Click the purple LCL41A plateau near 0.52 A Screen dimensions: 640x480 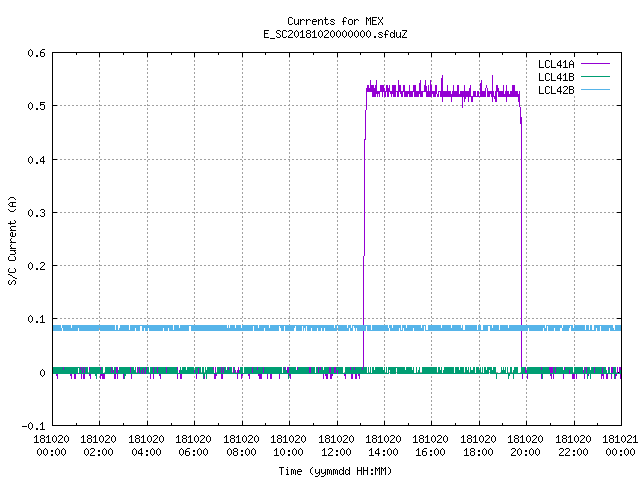[443, 93]
